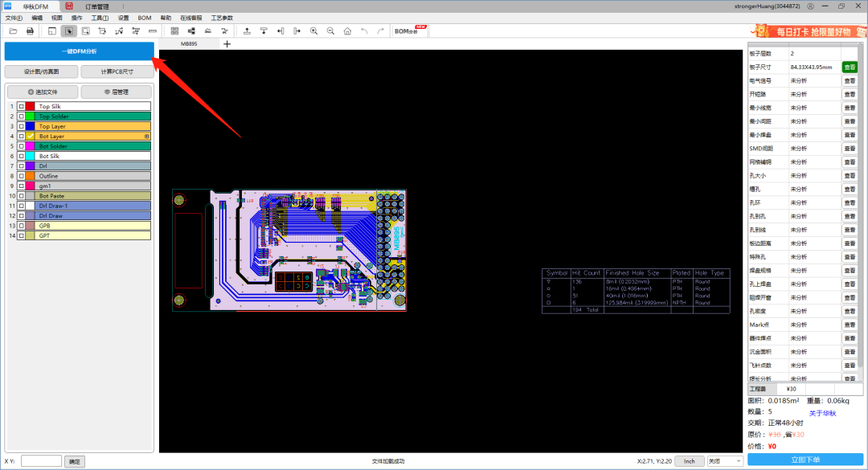This screenshot has height=470, width=868.
Task: Click the 立即下单 button
Action: coord(805,460)
